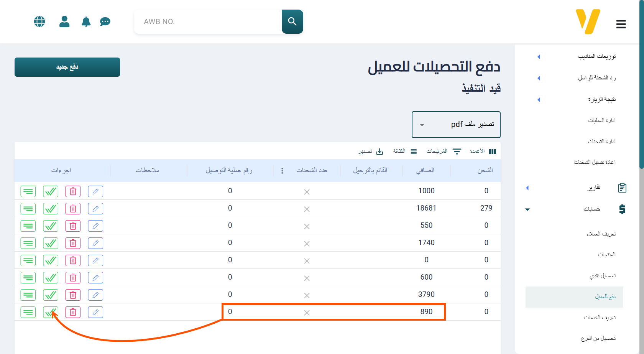Open the تصدير ملف pdf dropdown

pyautogui.click(x=456, y=125)
